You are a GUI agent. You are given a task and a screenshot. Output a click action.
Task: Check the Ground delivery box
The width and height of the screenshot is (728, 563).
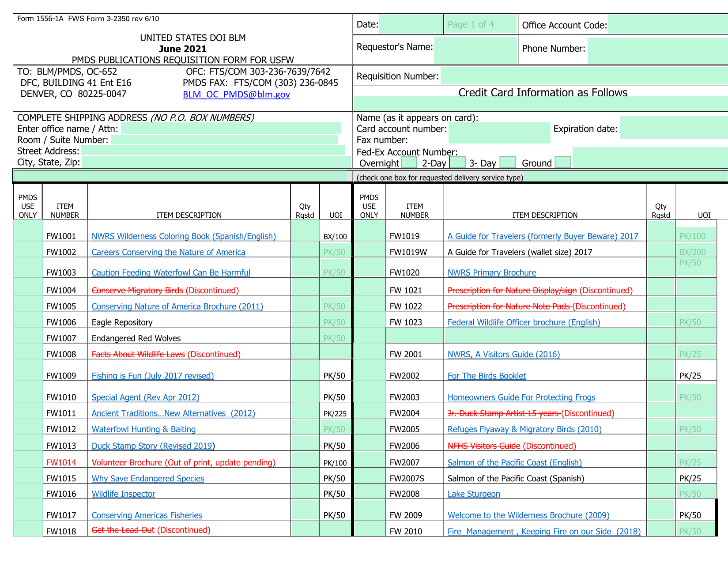pos(563,162)
